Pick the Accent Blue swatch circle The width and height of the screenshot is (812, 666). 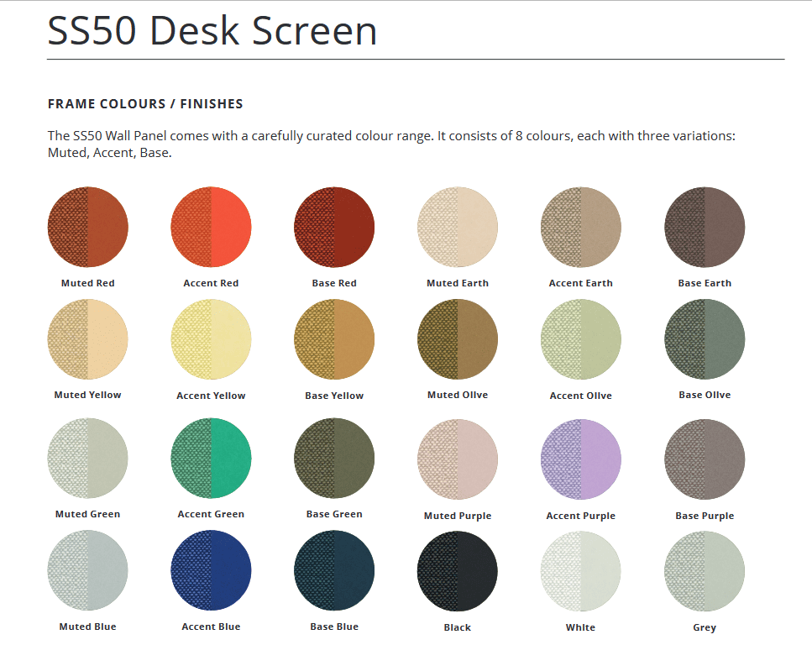(211, 571)
